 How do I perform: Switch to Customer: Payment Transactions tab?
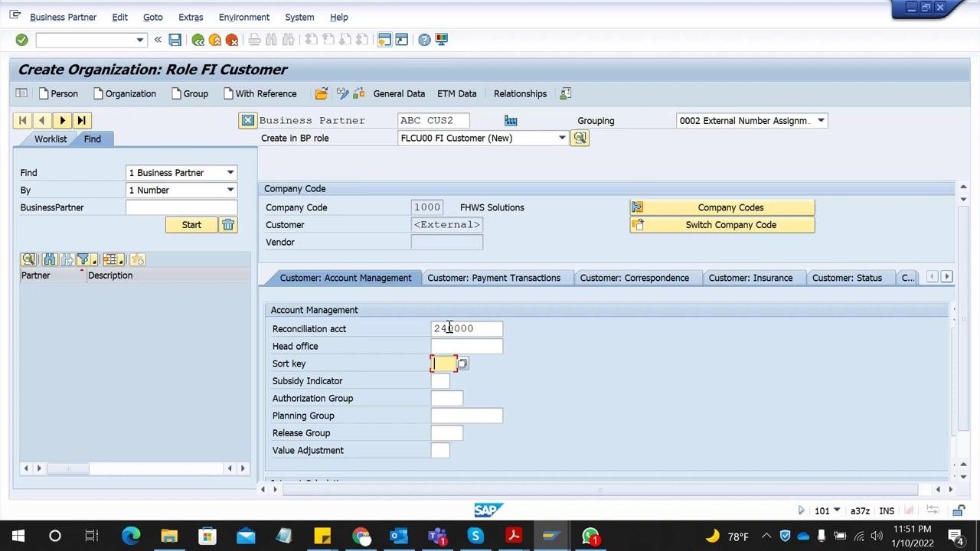pos(494,278)
